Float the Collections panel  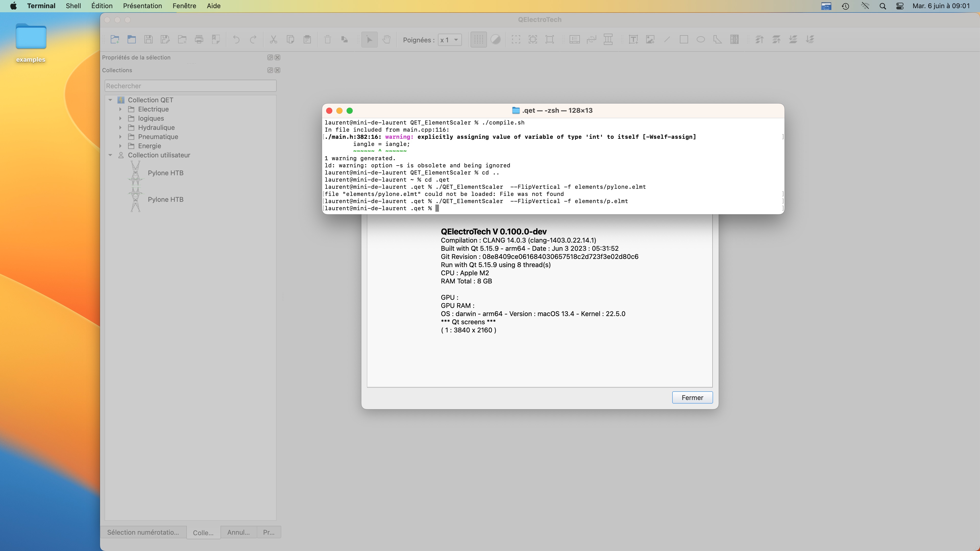pyautogui.click(x=270, y=70)
